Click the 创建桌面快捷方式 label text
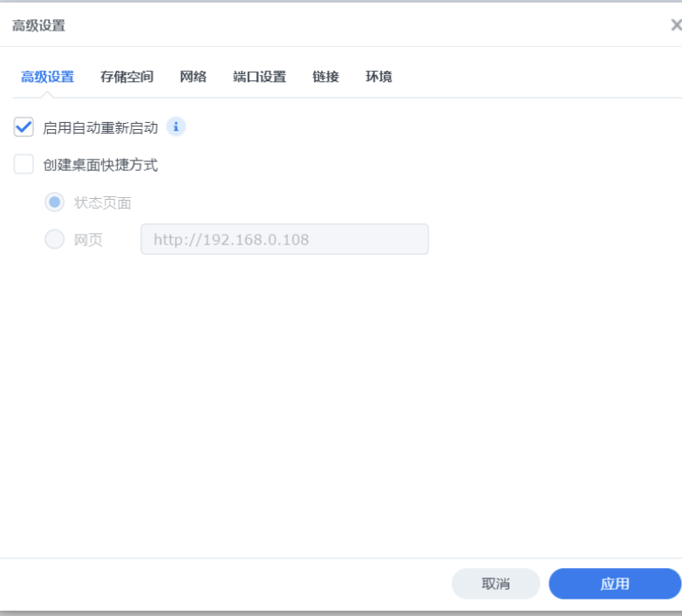 (100, 164)
